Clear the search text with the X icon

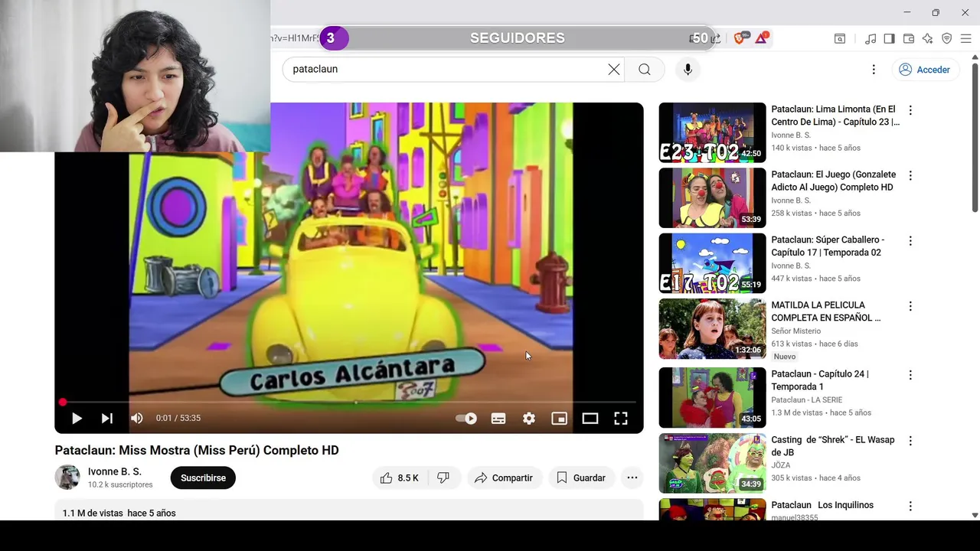tap(614, 70)
